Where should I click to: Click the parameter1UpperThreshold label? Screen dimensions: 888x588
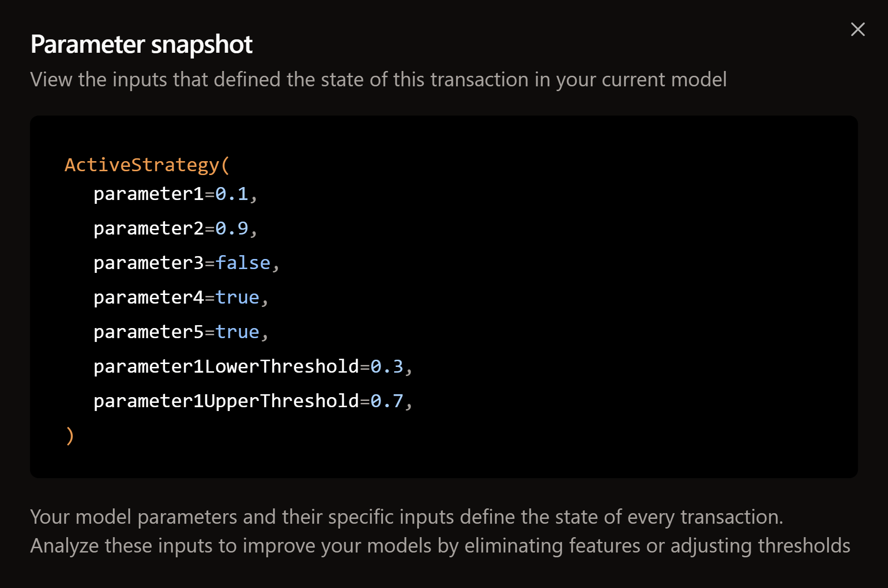coord(225,400)
